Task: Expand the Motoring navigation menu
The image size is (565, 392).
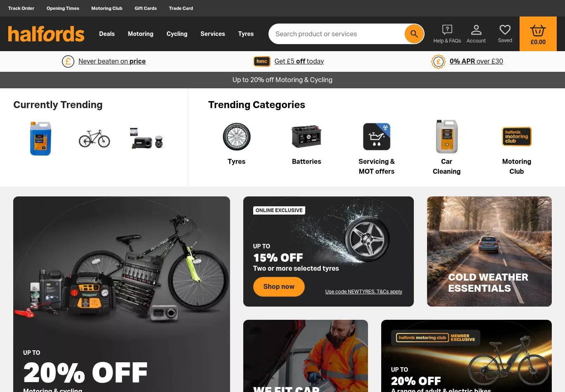Action: pyautogui.click(x=140, y=34)
